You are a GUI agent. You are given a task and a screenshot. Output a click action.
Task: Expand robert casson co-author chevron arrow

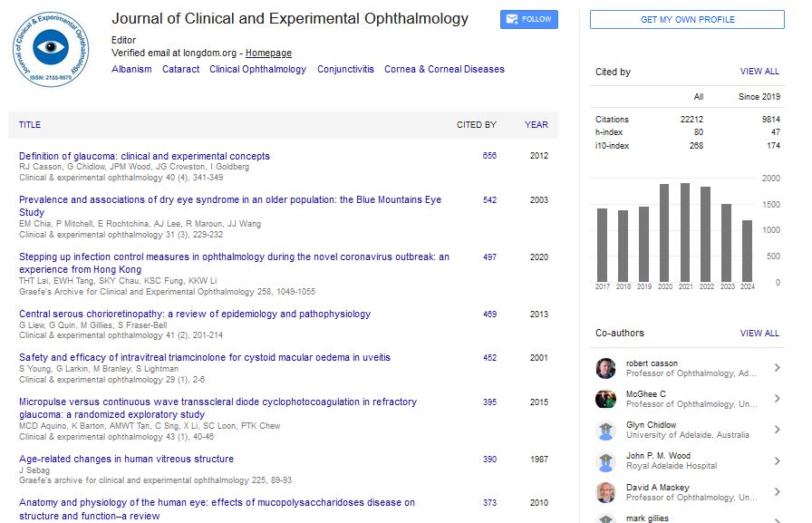pos(777,368)
